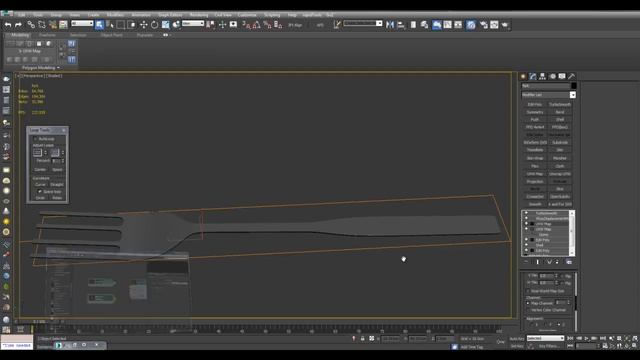Toggle Window/Crossing selection mode
Screen dimensions: 640x360
[131, 25]
